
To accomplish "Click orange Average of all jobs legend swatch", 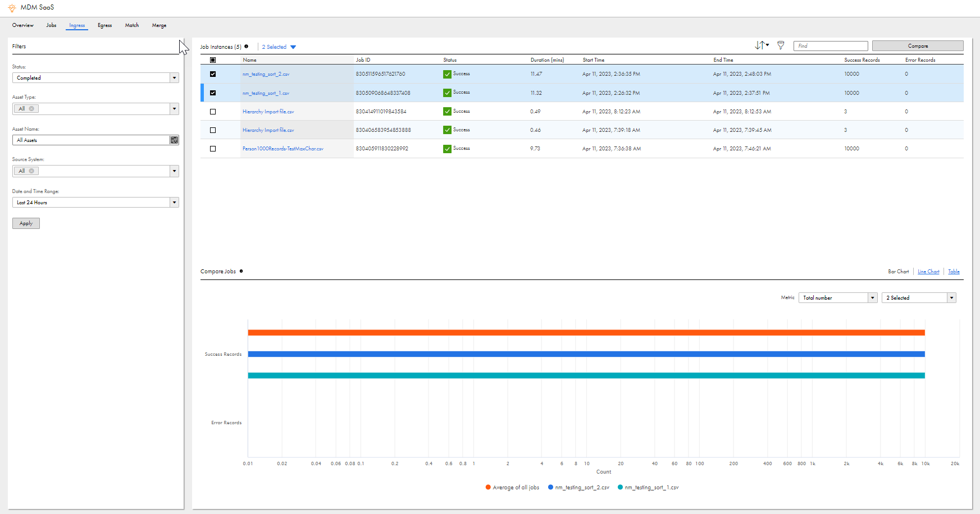I will pos(488,487).
